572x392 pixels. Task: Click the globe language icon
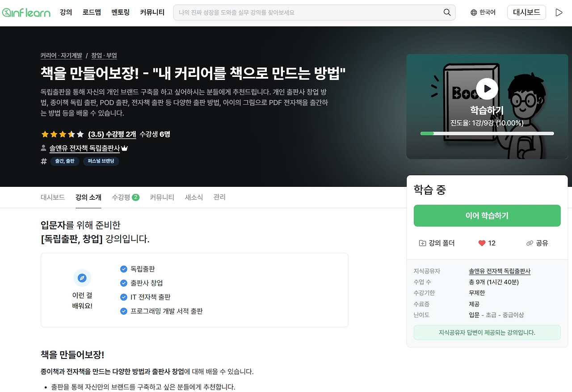474,13
